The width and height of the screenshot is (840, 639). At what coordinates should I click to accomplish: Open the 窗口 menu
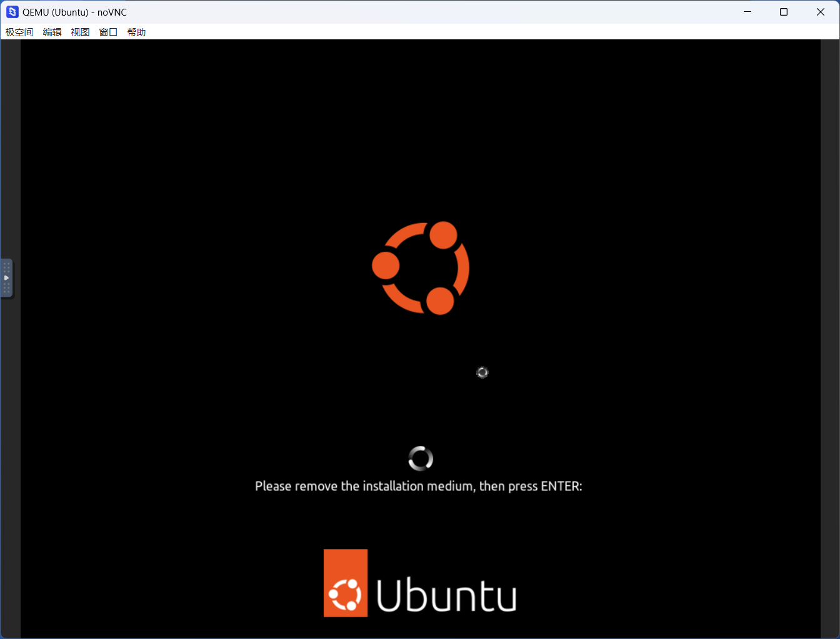[x=108, y=32]
